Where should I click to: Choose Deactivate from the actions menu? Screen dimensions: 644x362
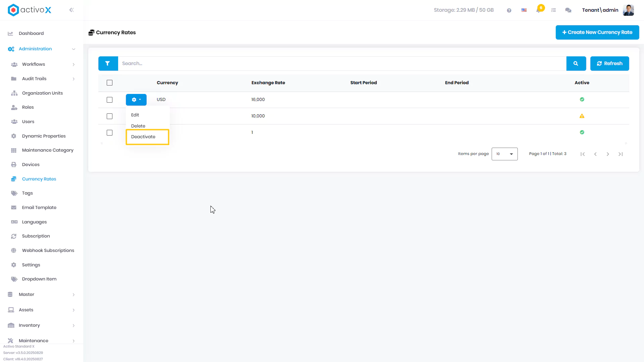(x=143, y=137)
